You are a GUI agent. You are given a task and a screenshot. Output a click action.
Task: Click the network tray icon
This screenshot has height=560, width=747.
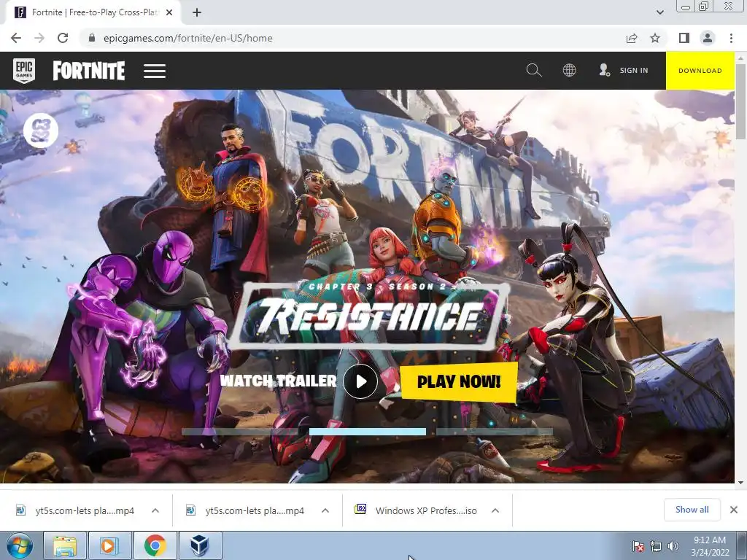point(656,546)
